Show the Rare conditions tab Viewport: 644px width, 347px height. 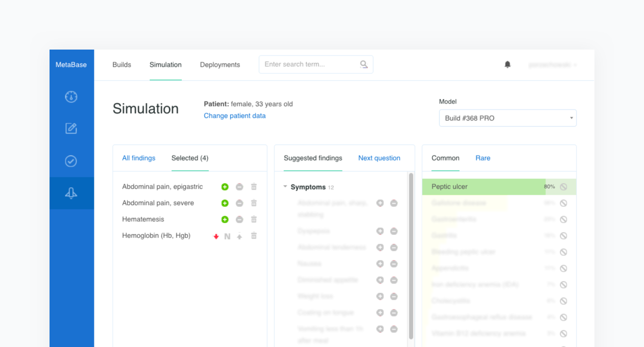click(x=483, y=158)
